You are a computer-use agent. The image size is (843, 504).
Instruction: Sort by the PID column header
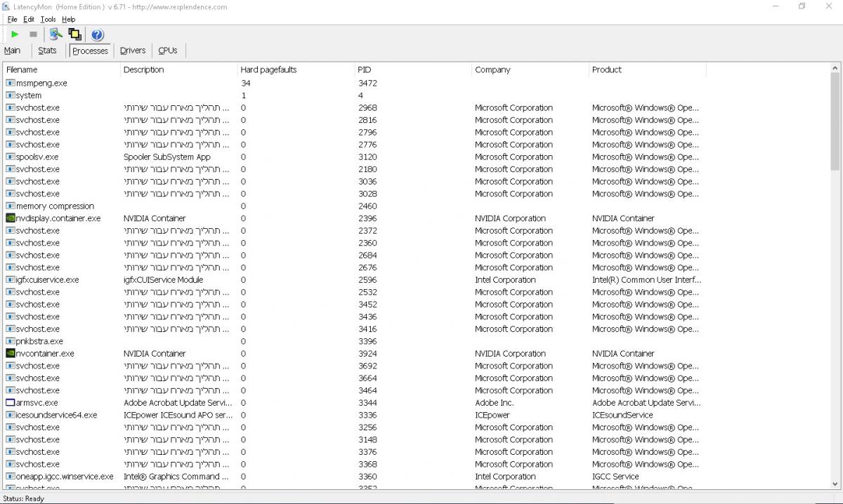pos(413,69)
